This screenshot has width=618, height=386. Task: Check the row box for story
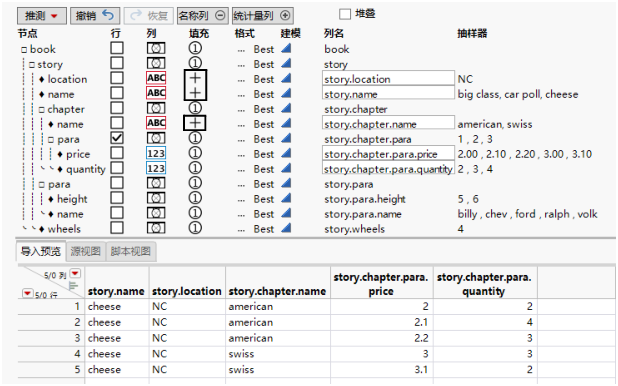point(117,63)
